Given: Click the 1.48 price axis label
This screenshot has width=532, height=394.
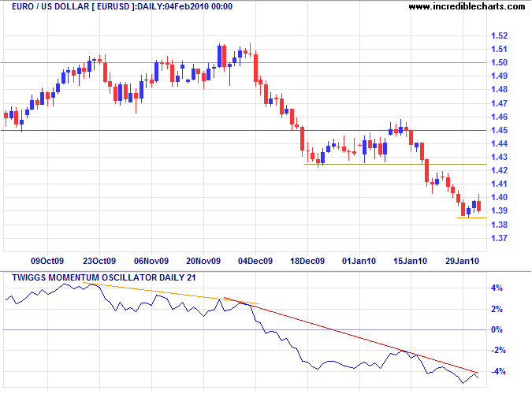Looking at the screenshot, I should click(x=500, y=89).
